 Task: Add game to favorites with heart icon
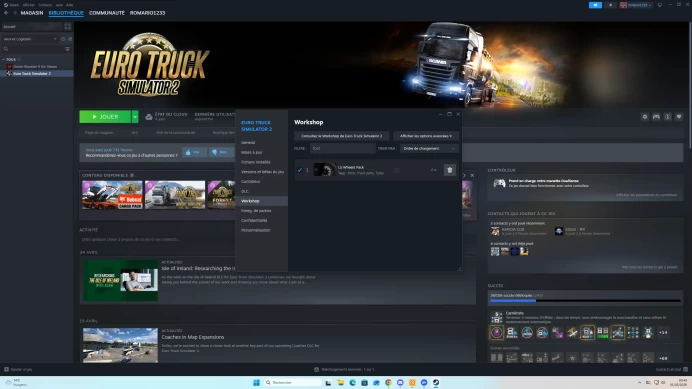pyautogui.click(x=679, y=117)
